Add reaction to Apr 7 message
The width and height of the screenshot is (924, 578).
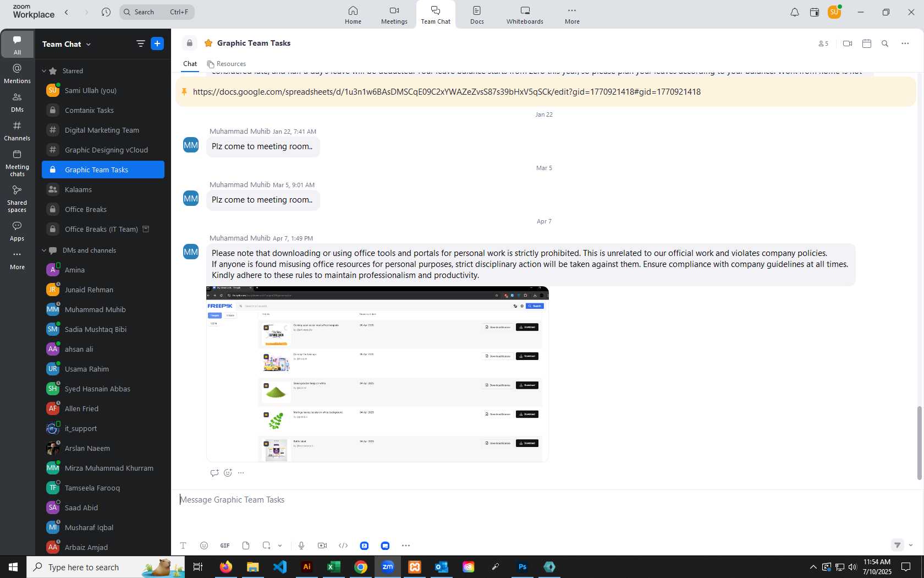[x=228, y=472]
